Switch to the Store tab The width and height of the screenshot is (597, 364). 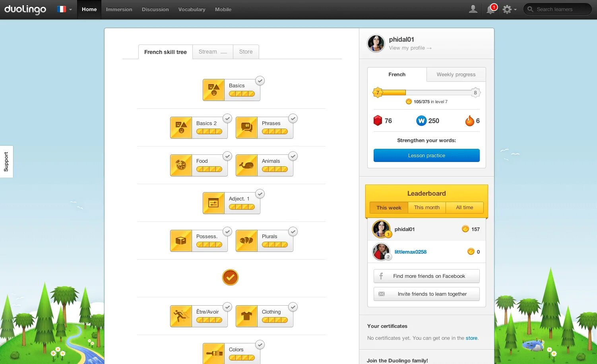(x=246, y=52)
